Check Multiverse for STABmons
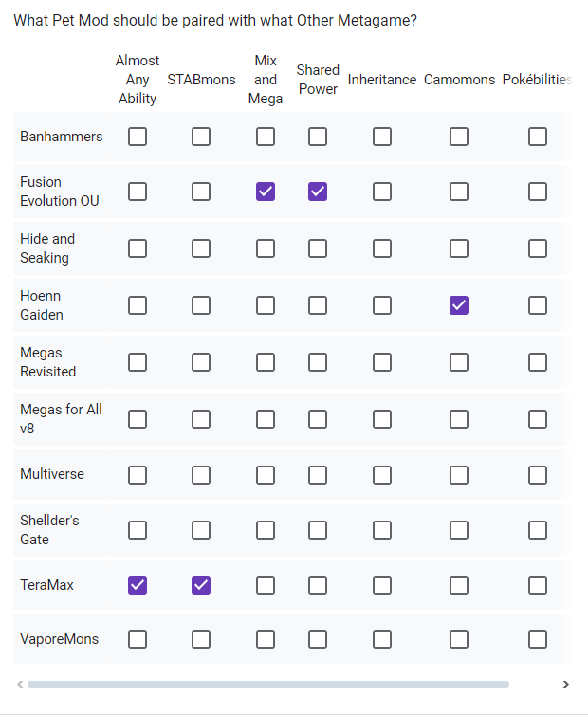The width and height of the screenshot is (588, 715). coord(201,475)
